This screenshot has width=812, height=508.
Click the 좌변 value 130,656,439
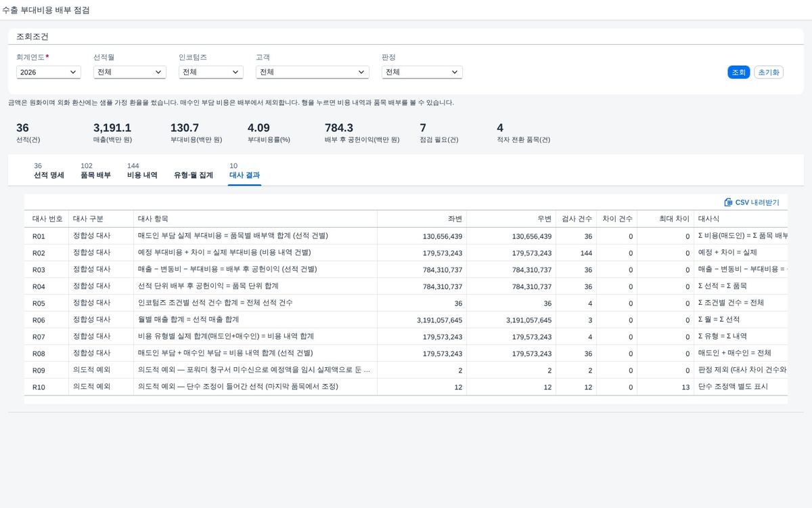pyautogui.click(x=443, y=236)
